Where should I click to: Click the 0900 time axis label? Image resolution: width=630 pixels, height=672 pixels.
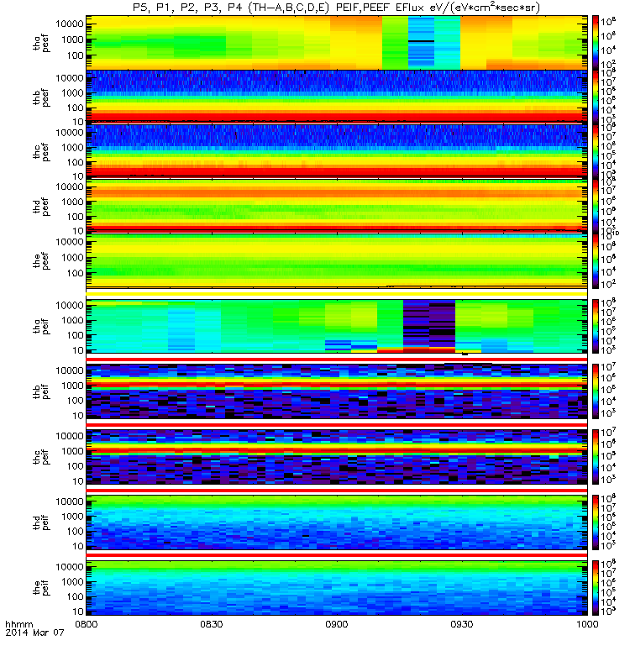pyautogui.click(x=337, y=624)
